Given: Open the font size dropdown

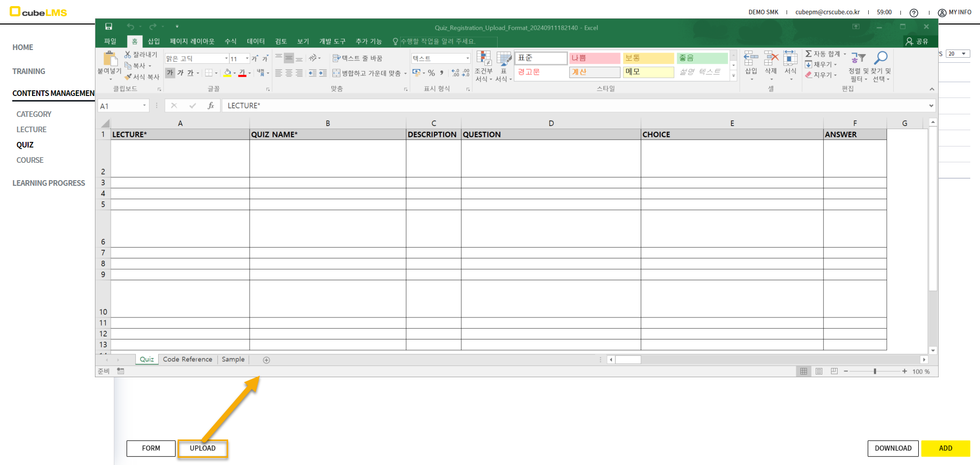Looking at the screenshot, I should [x=247, y=59].
